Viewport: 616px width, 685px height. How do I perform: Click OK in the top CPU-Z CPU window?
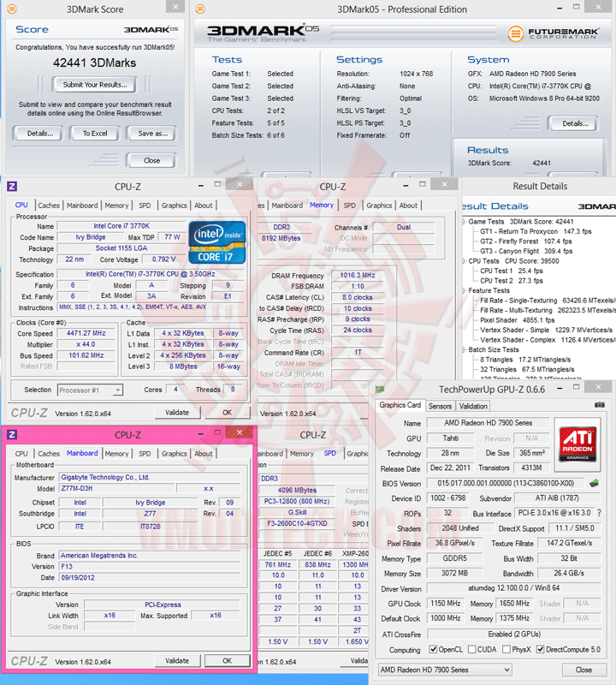pos(227,413)
